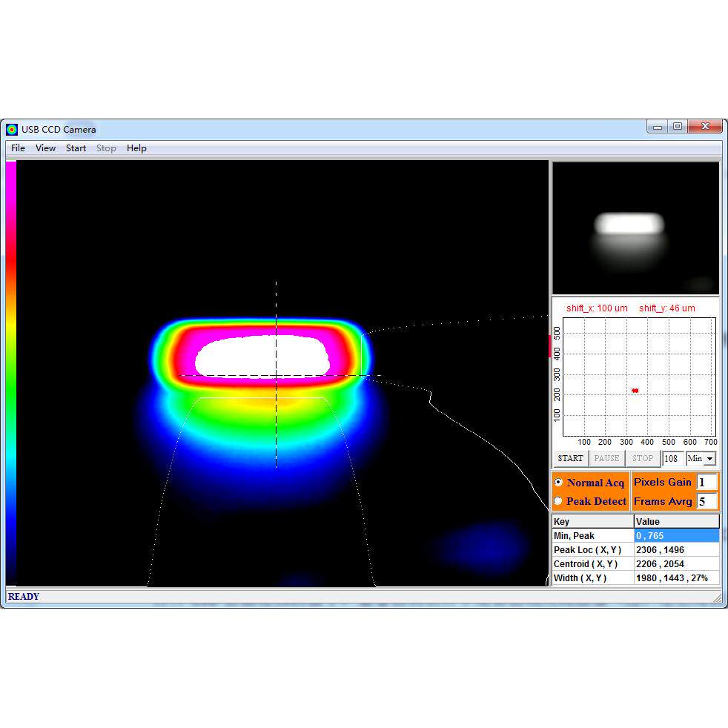This screenshot has width=728, height=728.
Task: Click the USB CCD Camera app icon
Action: point(12,130)
